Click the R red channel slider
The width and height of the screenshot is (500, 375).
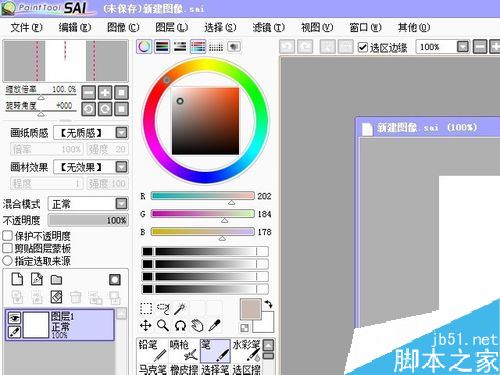[x=202, y=196]
